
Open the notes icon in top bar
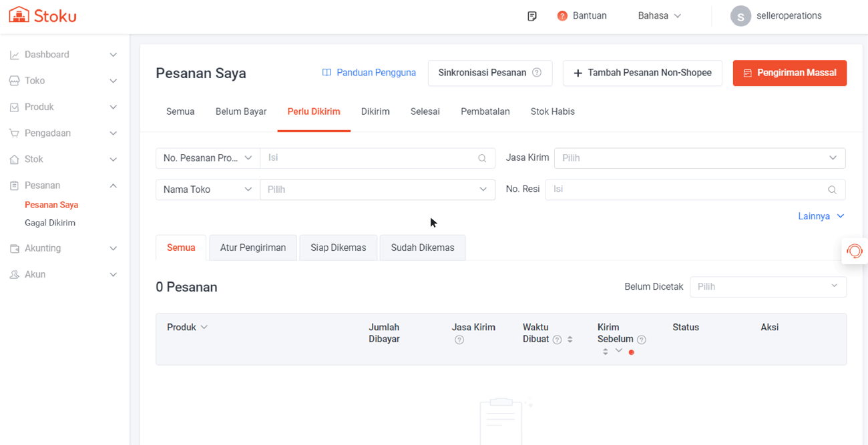531,16
